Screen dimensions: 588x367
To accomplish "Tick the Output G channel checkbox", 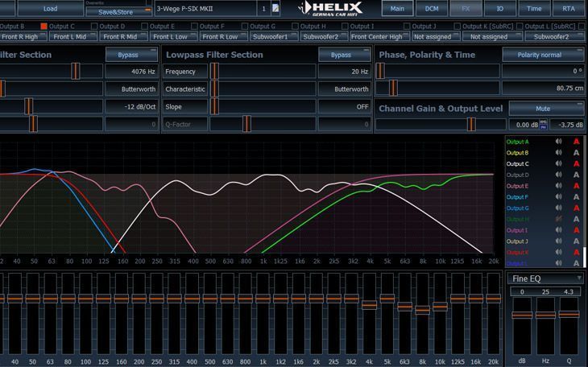I will (244, 27).
